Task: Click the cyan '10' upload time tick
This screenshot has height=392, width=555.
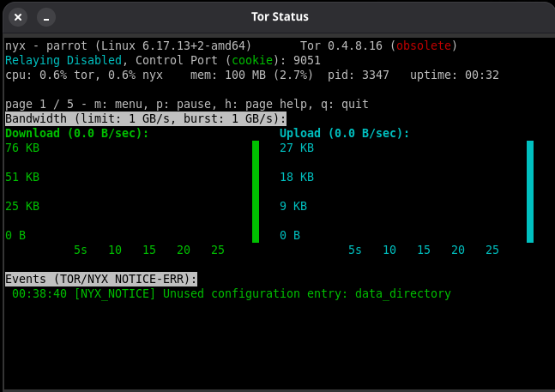Action: pos(389,250)
